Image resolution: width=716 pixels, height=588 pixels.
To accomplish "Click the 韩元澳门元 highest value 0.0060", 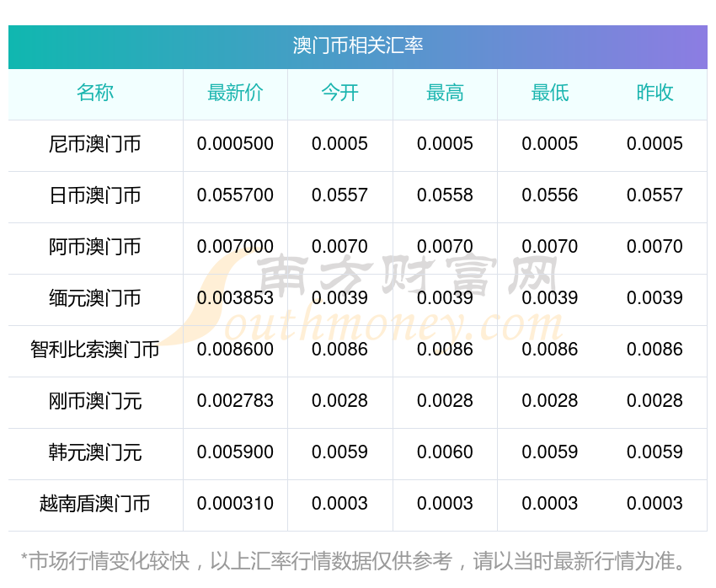I will click(445, 452).
